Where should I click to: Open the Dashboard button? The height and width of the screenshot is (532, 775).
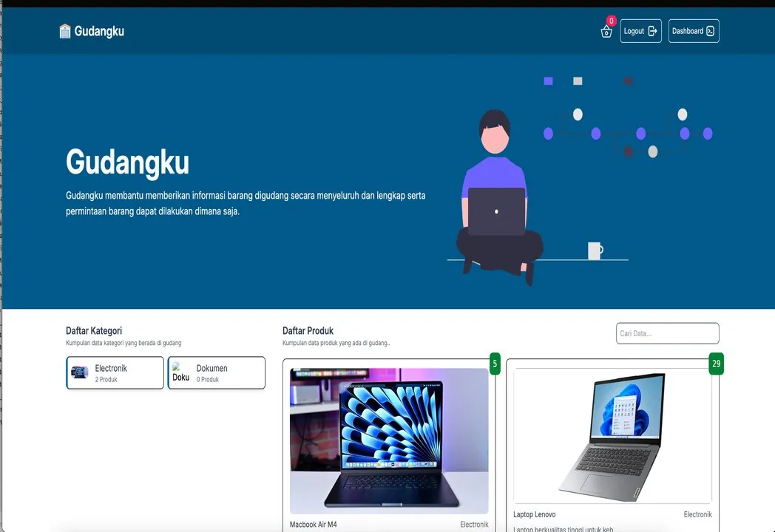pos(694,31)
